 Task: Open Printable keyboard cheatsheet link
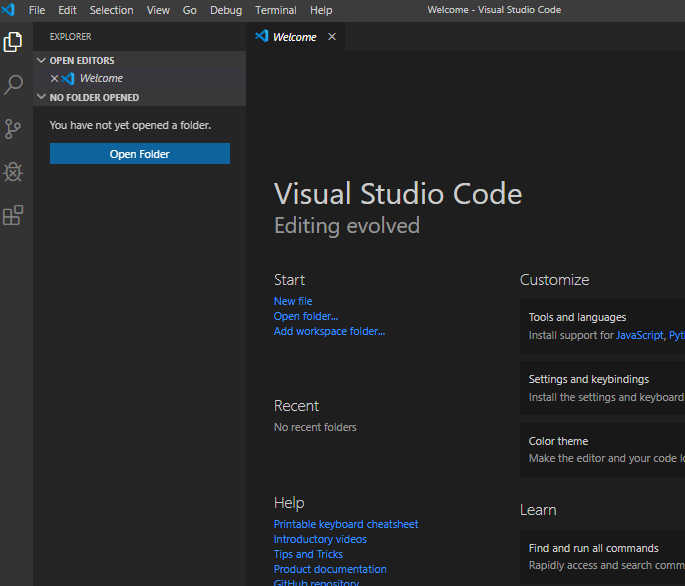[346, 524]
